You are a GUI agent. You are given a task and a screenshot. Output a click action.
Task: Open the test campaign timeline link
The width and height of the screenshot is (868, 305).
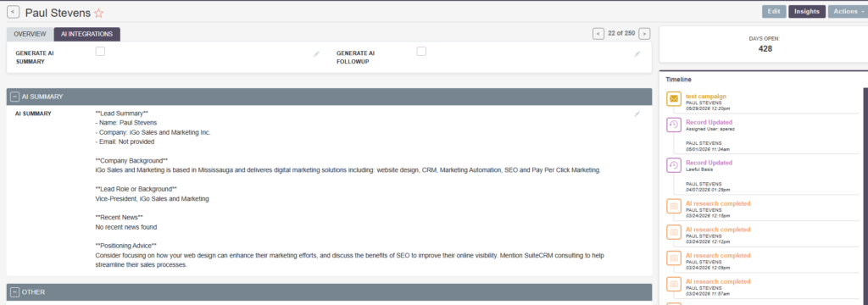706,97
